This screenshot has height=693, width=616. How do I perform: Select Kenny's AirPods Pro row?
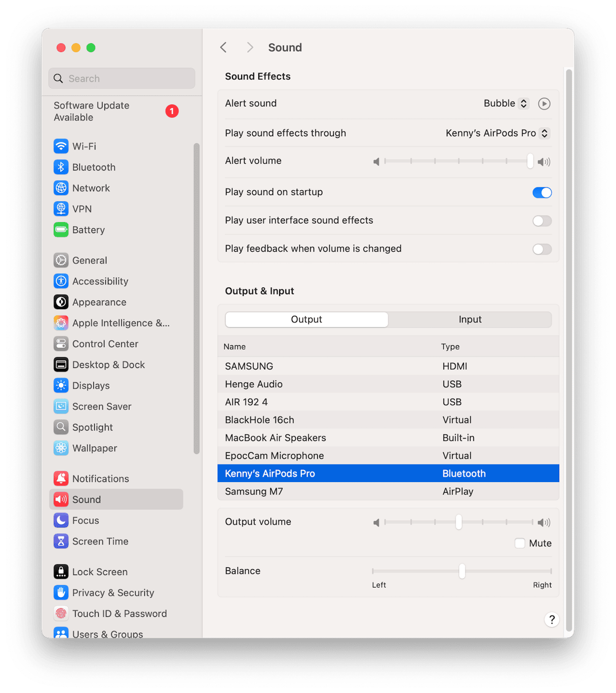(x=388, y=473)
